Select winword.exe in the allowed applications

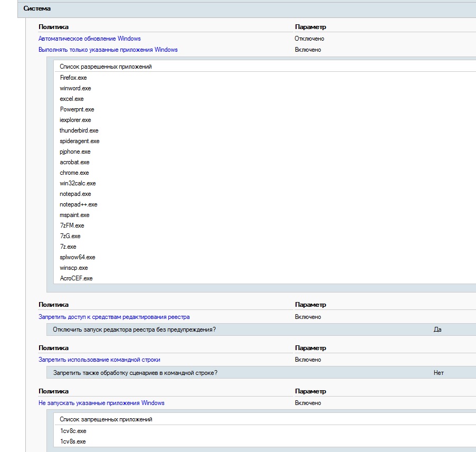pyautogui.click(x=75, y=88)
